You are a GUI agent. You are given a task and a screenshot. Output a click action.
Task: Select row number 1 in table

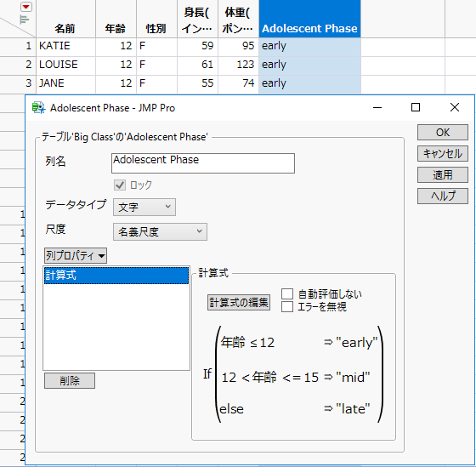[18, 46]
